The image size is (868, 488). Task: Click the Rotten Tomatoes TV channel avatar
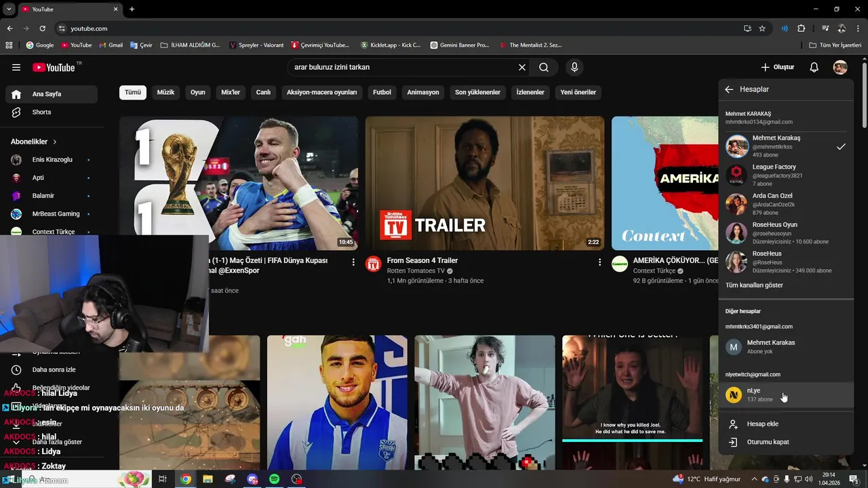coord(374,264)
